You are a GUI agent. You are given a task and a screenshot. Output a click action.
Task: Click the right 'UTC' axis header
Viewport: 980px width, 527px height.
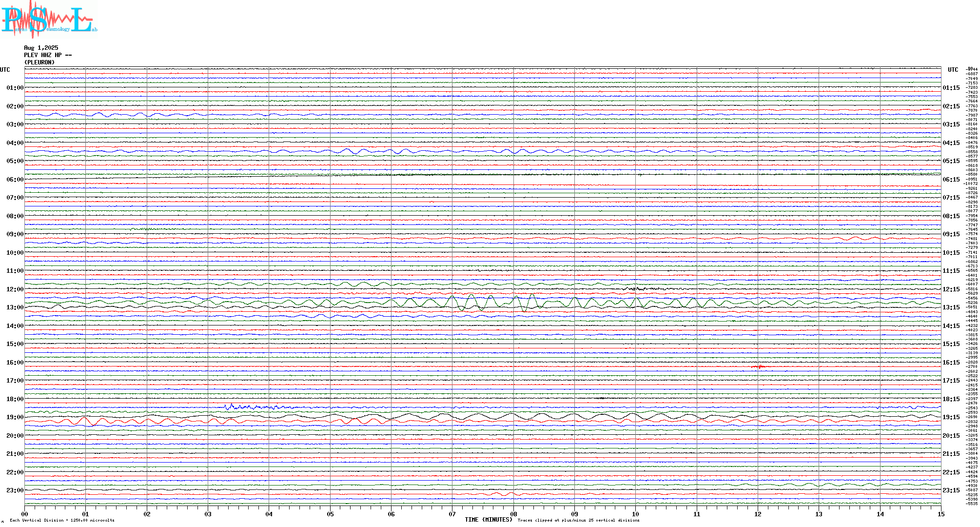[953, 70]
